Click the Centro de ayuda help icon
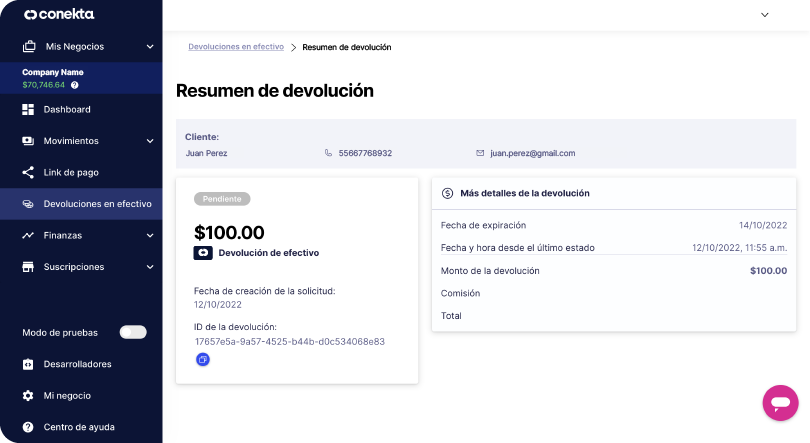 click(28, 427)
